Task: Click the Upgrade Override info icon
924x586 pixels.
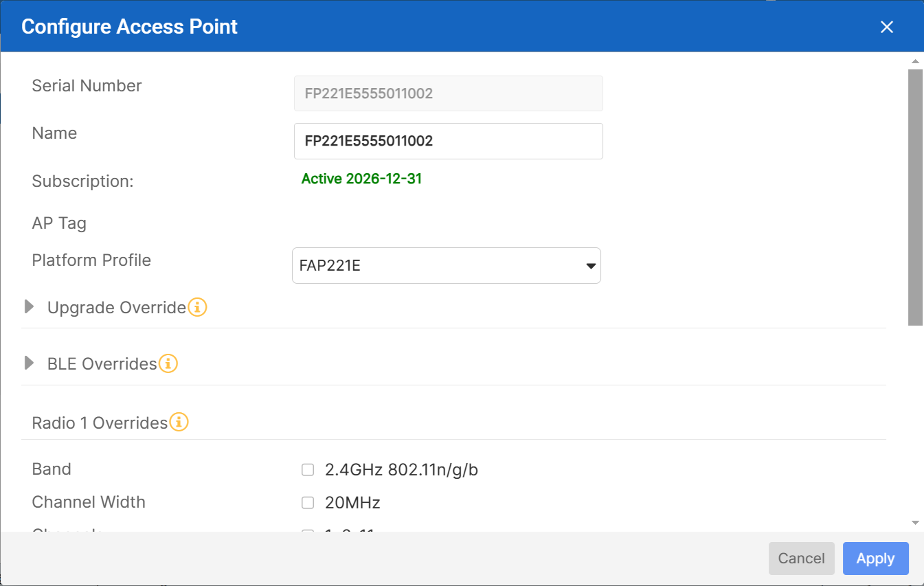Action: [x=197, y=308]
